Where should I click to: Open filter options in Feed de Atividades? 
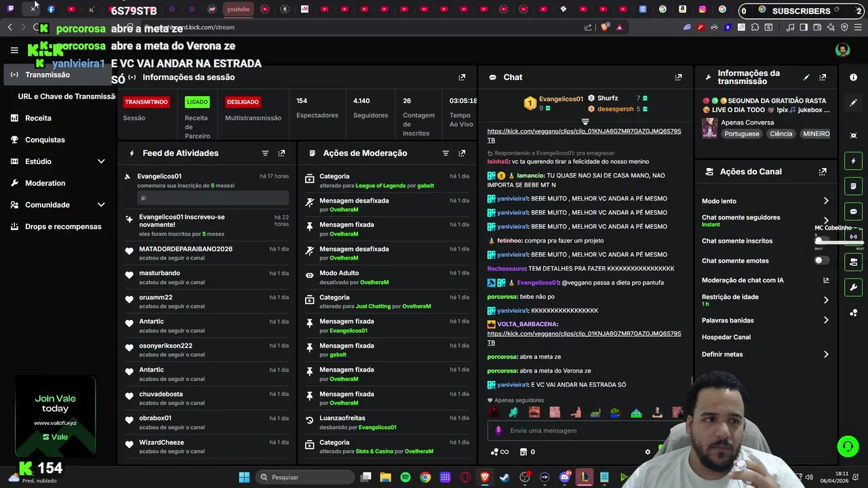point(265,153)
